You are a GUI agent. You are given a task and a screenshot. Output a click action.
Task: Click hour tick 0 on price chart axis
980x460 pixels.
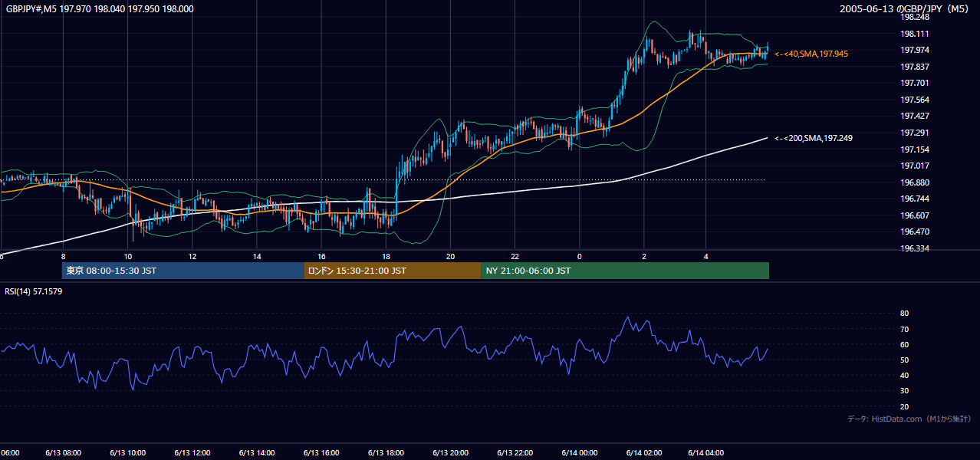580,257
